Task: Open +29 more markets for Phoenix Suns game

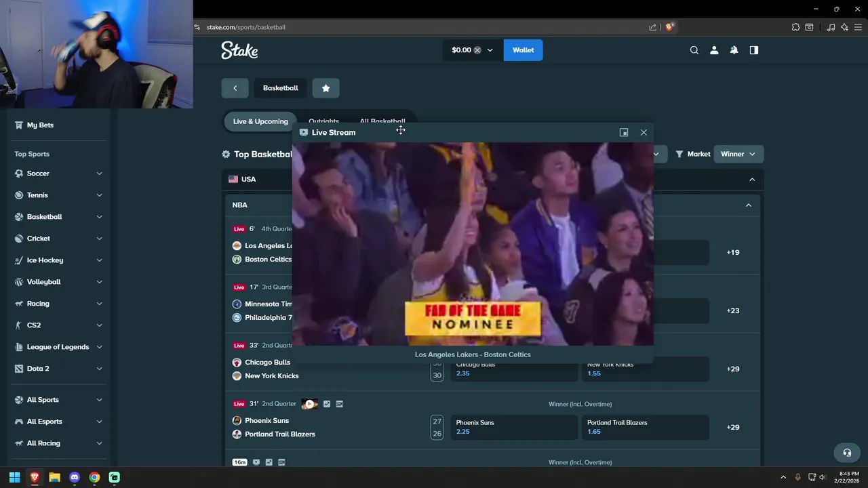Action: click(733, 427)
